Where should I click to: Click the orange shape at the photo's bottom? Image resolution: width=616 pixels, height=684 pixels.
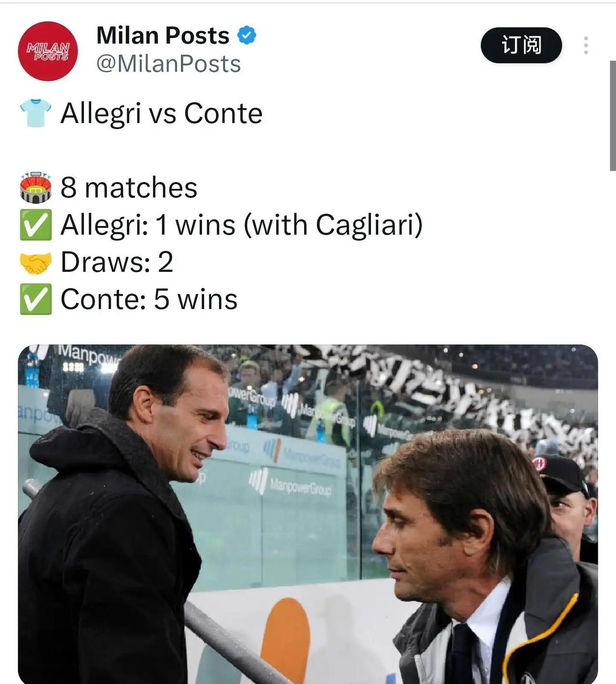tap(287, 640)
